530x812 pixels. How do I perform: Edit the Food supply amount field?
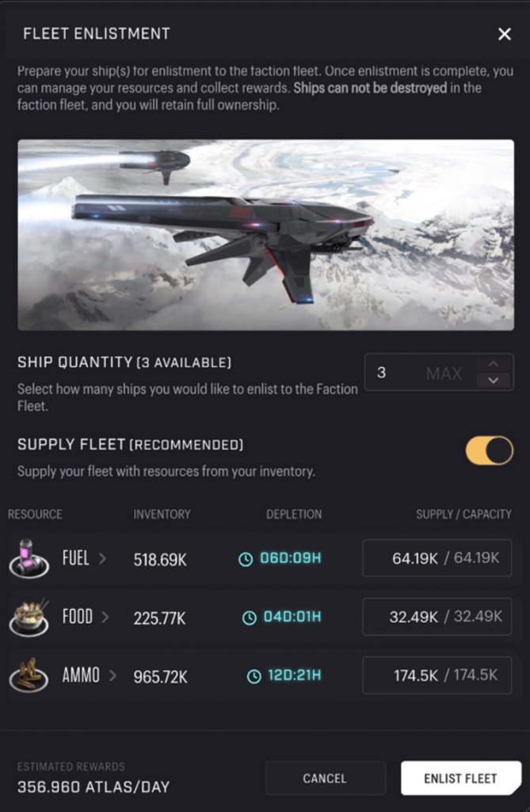click(x=437, y=617)
